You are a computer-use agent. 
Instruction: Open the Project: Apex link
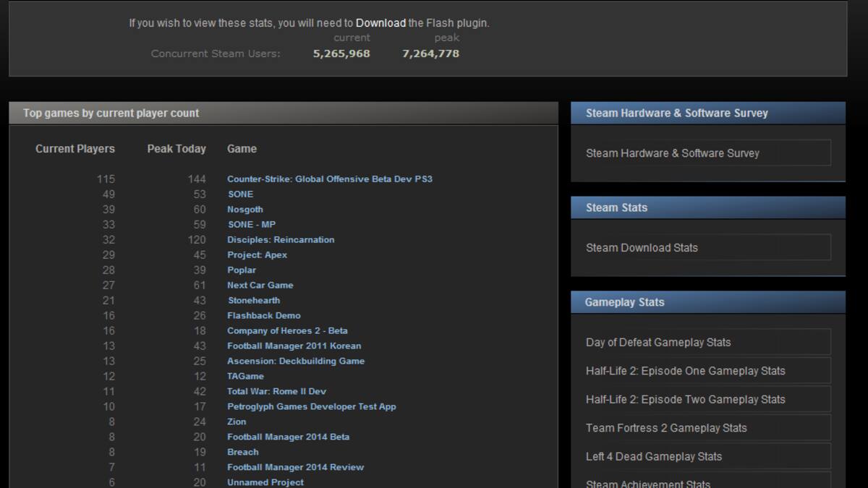[x=257, y=254]
